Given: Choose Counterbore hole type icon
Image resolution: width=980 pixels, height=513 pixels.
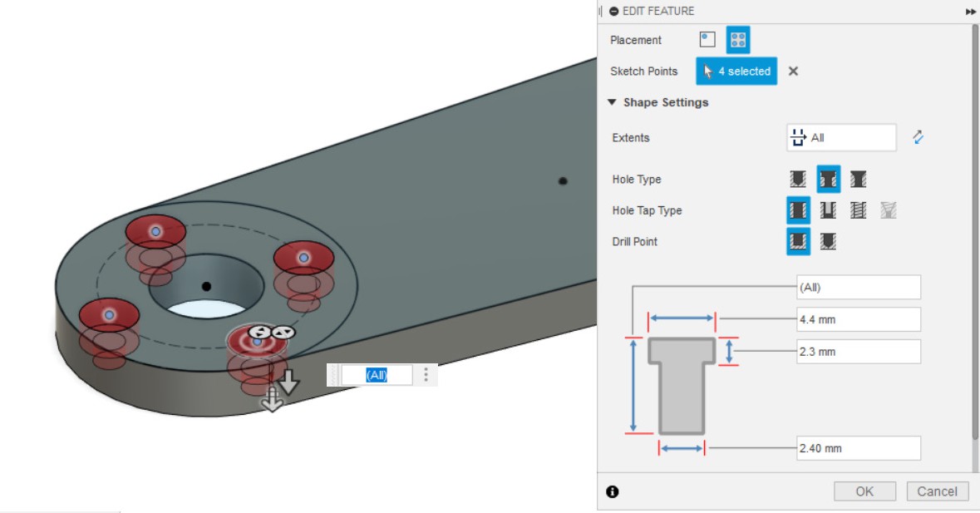Looking at the screenshot, I should (828, 180).
